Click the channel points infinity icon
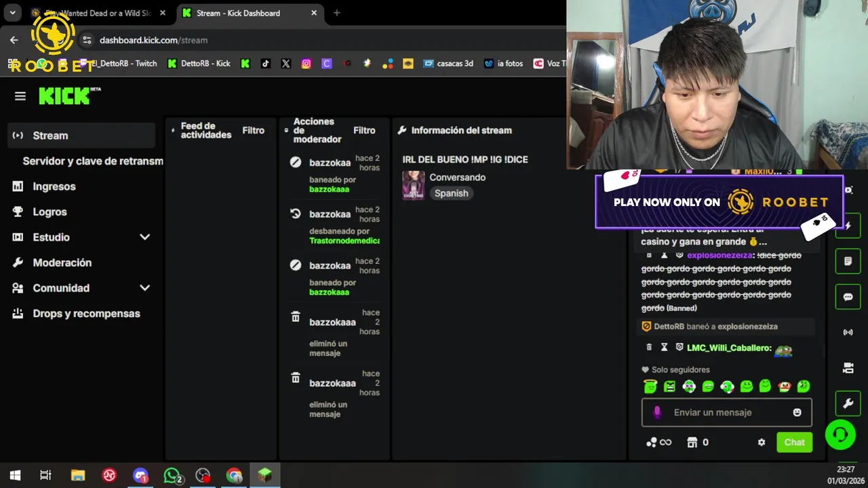This screenshot has height=488, width=868. pyautogui.click(x=658, y=442)
